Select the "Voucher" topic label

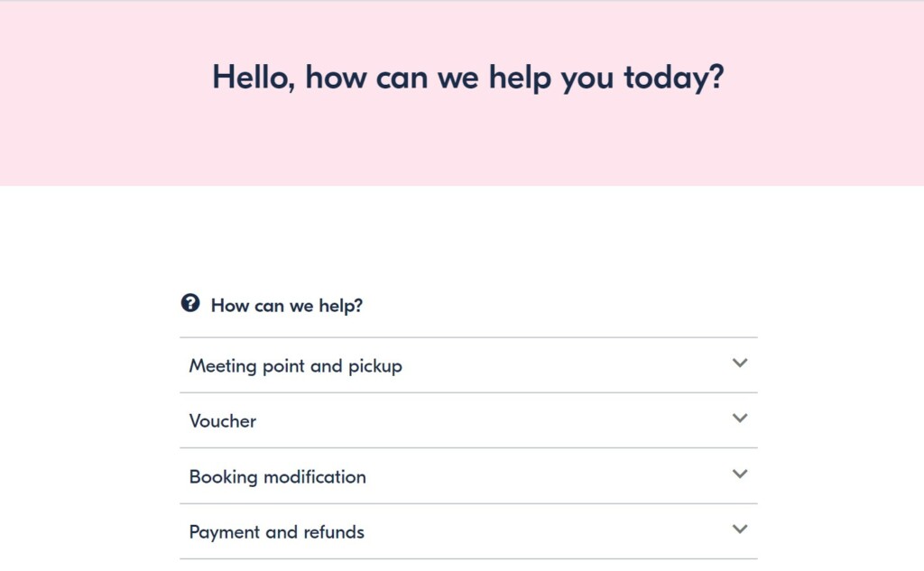coord(221,420)
